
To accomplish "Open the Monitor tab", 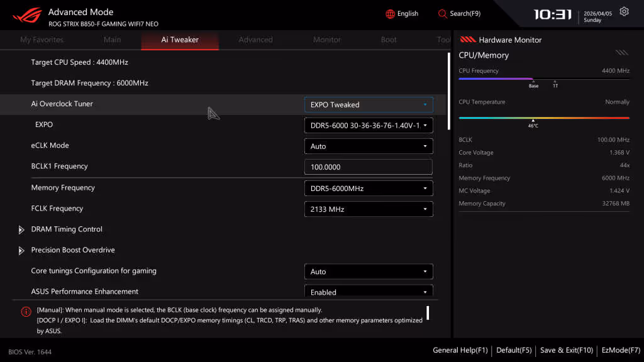I will [326, 39].
